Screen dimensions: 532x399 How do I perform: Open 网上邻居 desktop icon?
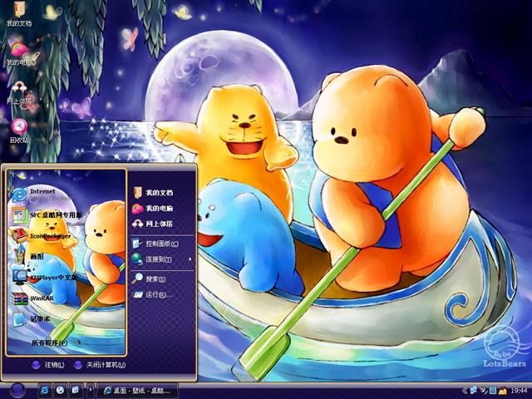point(18,92)
